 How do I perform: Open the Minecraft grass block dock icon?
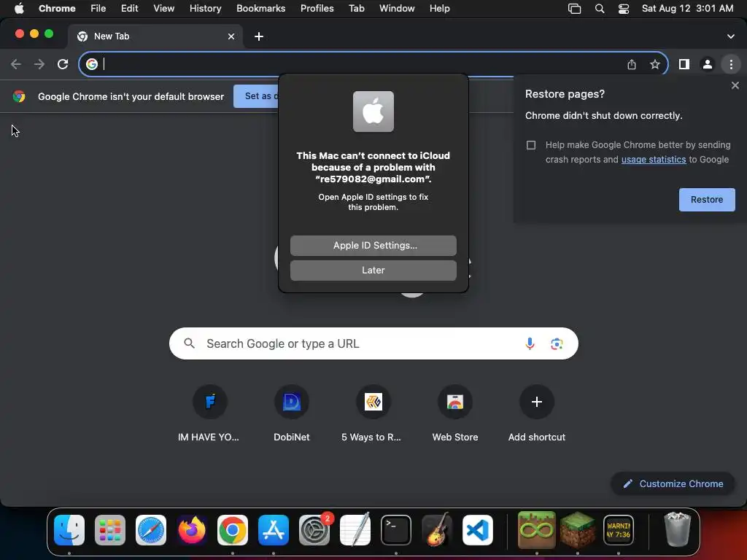point(578,530)
